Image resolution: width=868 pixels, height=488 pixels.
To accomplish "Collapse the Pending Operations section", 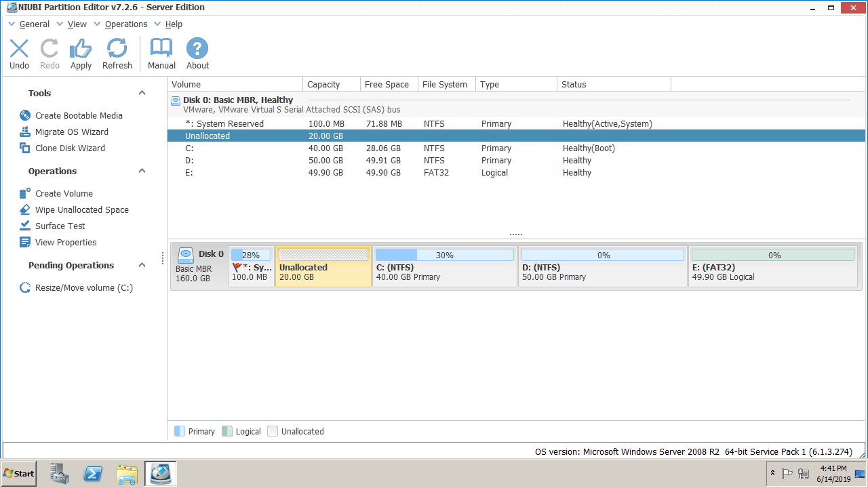I will [142, 266].
